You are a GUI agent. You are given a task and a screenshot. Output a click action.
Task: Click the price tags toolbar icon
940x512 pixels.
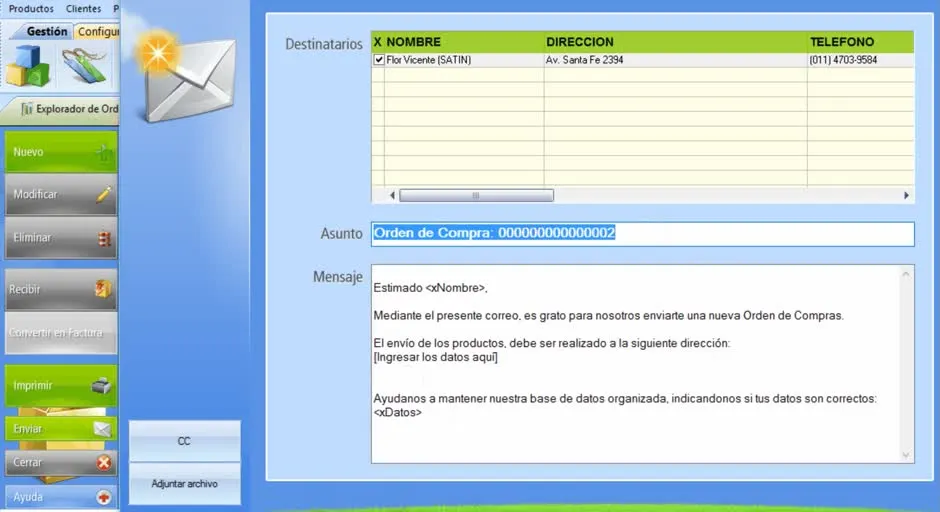pyautogui.click(x=85, y=66)
